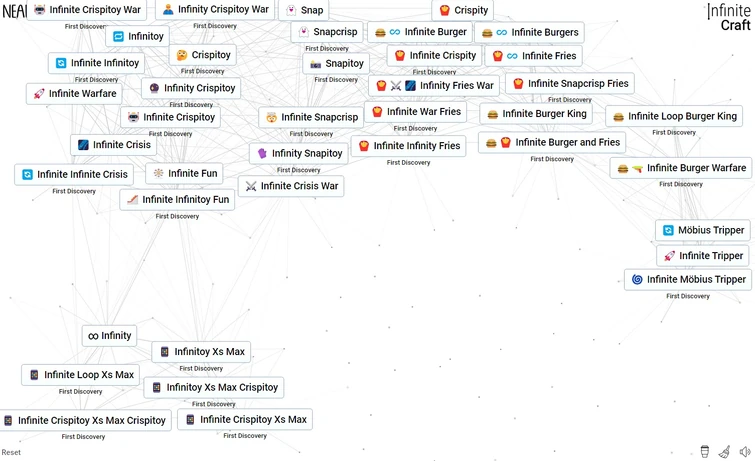
Task: Click the Infinite Snapcrisp Fries element
Action: (570, 84)
